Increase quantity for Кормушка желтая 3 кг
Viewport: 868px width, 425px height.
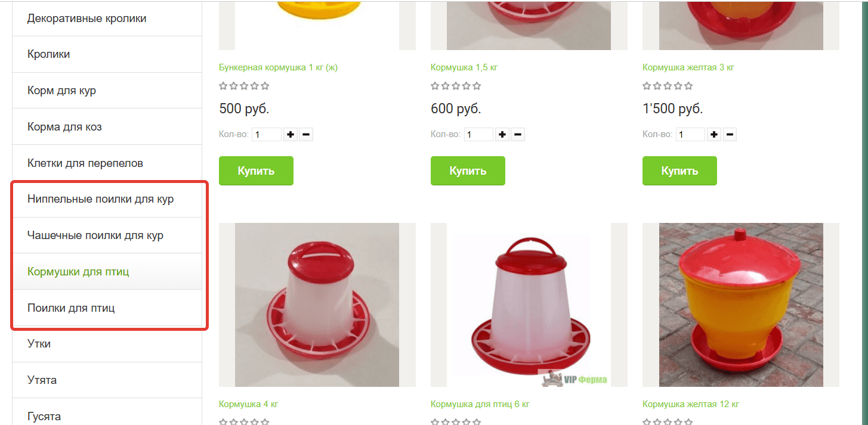point(714,135)
